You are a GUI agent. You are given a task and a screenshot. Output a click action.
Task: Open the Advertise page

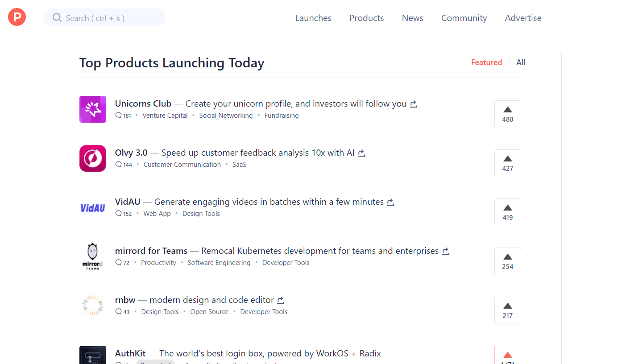523,18
